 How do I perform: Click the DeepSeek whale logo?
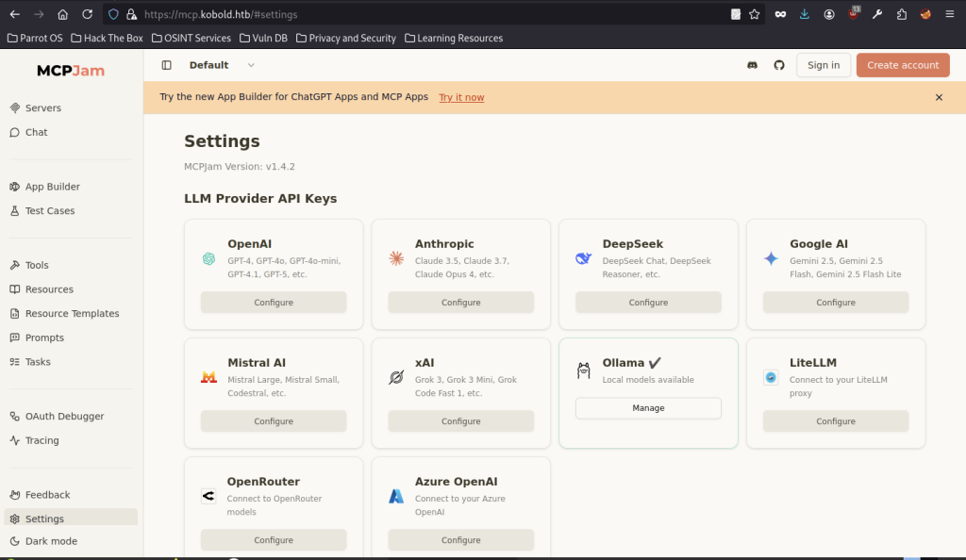(x=583, y=258)
